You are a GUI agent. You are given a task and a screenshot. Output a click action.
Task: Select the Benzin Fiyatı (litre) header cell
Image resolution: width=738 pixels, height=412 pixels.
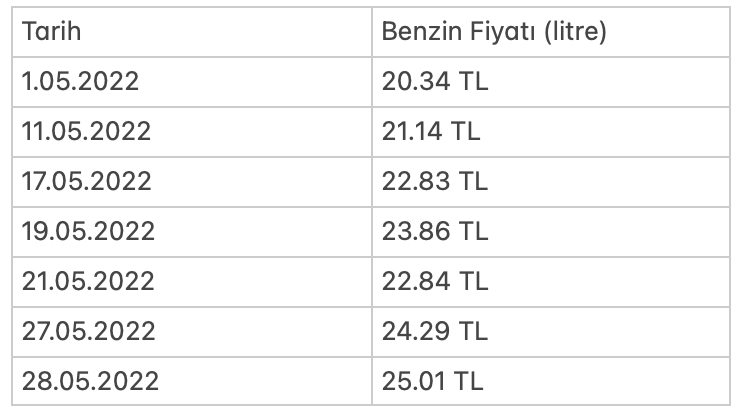(x=551, y=32)
